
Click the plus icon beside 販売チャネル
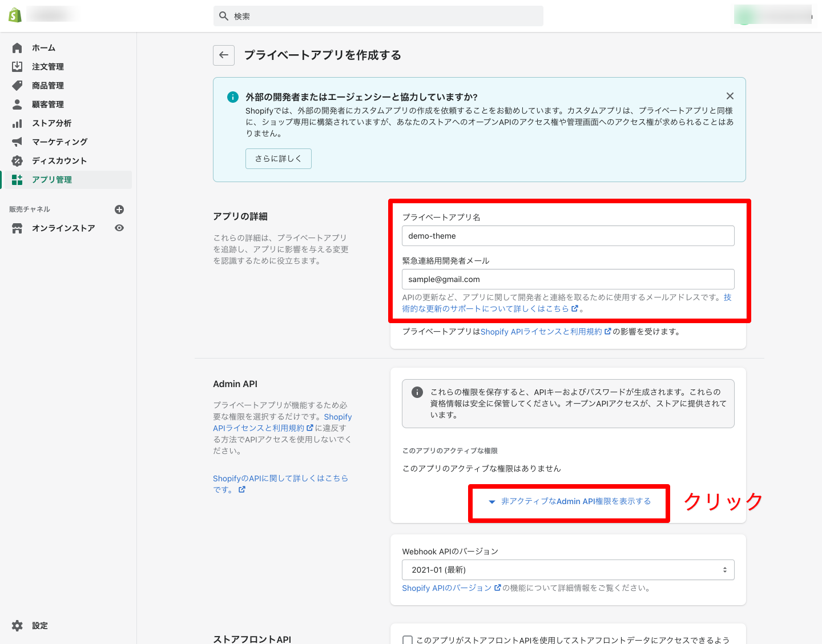click(x=119, y=210)
